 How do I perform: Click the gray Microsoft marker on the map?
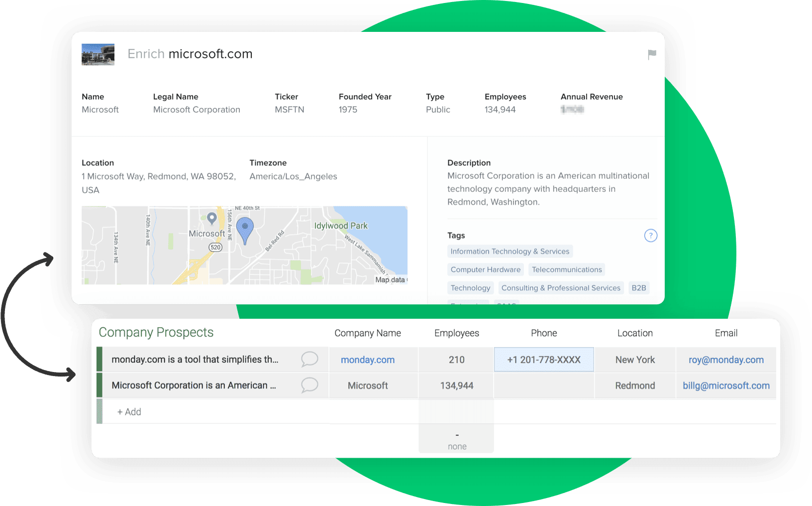[x=211, y=218]
